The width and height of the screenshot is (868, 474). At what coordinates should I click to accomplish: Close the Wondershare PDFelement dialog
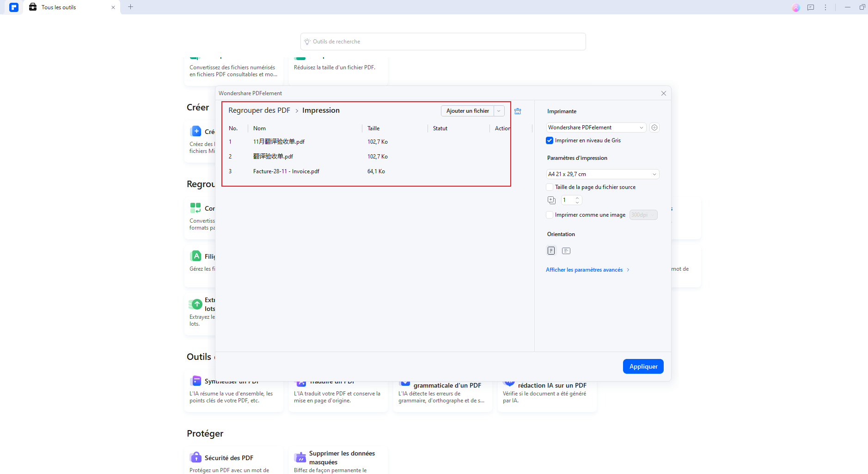coord(664,93)
